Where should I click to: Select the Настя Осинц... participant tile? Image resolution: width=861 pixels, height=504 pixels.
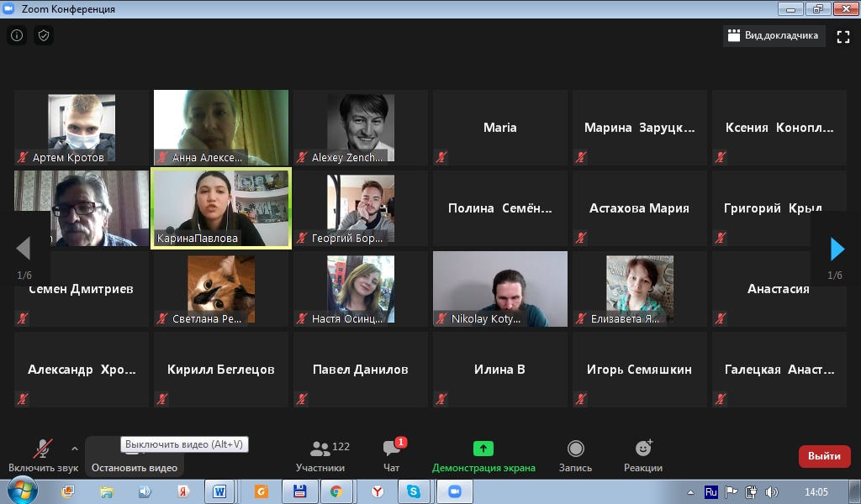pos(360,289)
